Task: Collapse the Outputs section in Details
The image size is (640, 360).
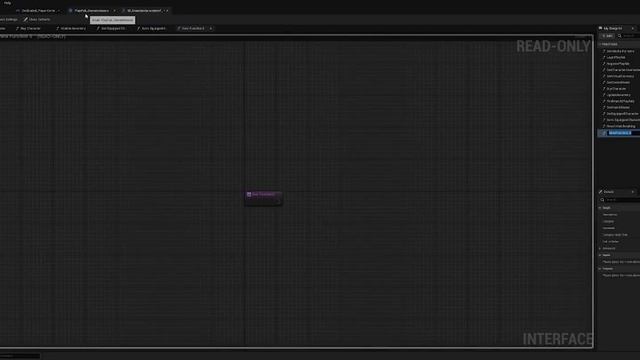Action: coord(600,269)
